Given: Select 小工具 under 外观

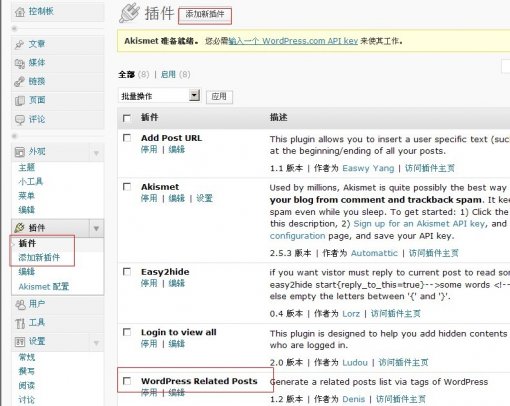Looking at the screenshot, I should click(x=31, y=181).
